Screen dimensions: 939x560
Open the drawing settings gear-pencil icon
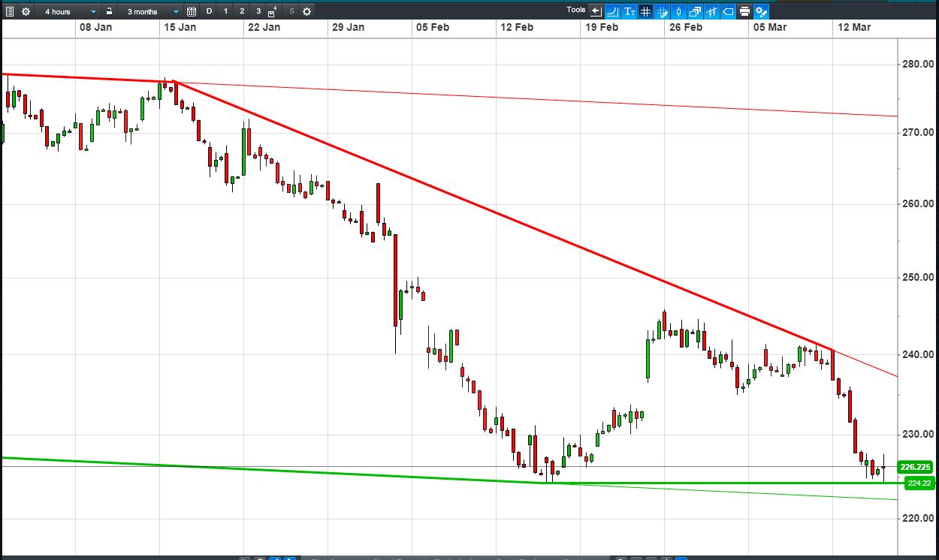click(761, 11)
